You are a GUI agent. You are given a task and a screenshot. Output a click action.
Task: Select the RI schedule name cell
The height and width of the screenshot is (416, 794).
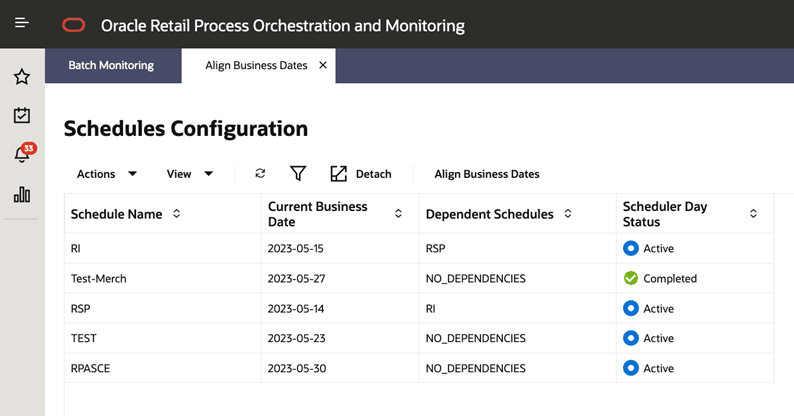click(163, 248)
